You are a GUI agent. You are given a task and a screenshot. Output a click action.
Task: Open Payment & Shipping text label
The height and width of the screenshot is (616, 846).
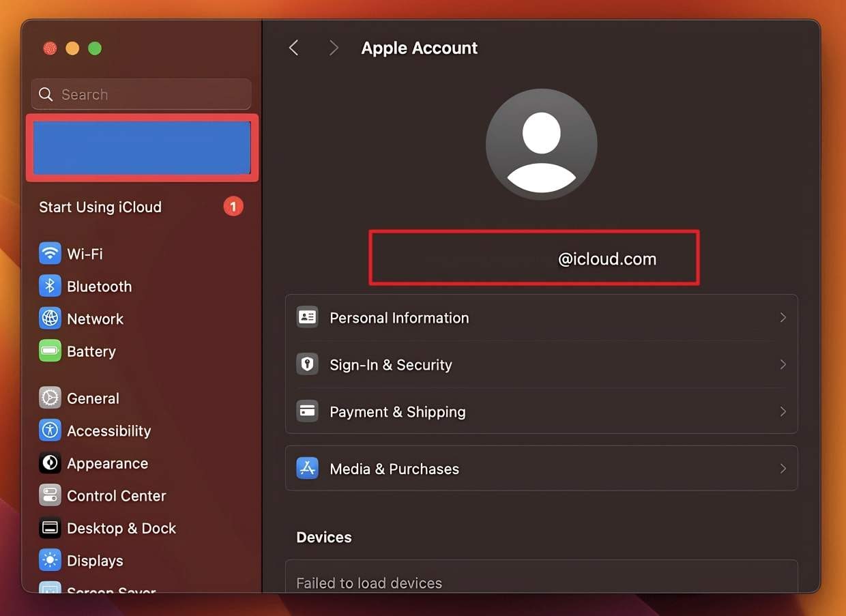398,411
